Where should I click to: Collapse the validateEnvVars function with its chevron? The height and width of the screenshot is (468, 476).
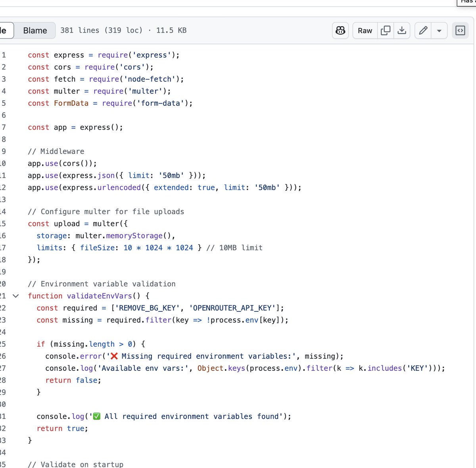click(x=15, y=296)
